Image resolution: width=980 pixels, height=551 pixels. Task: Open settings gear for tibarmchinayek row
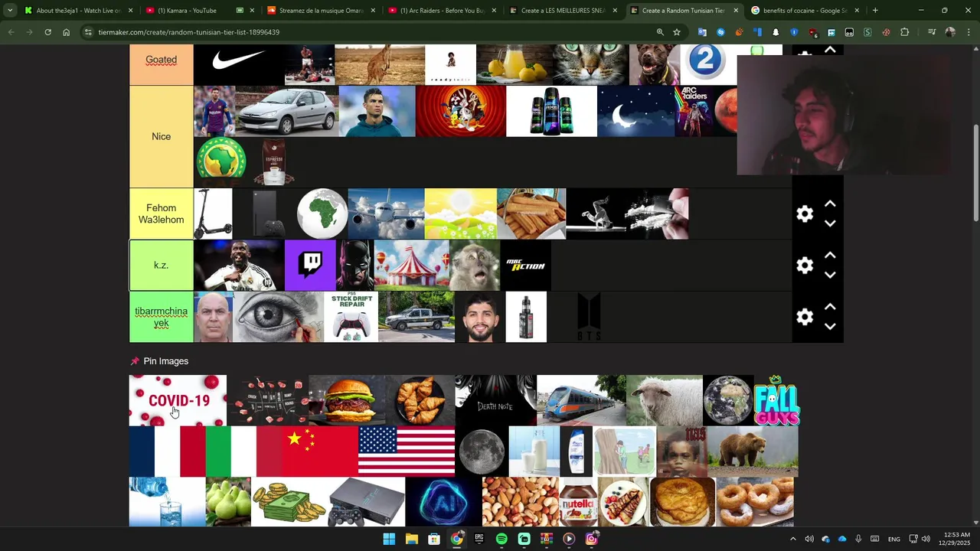[804, 317]
